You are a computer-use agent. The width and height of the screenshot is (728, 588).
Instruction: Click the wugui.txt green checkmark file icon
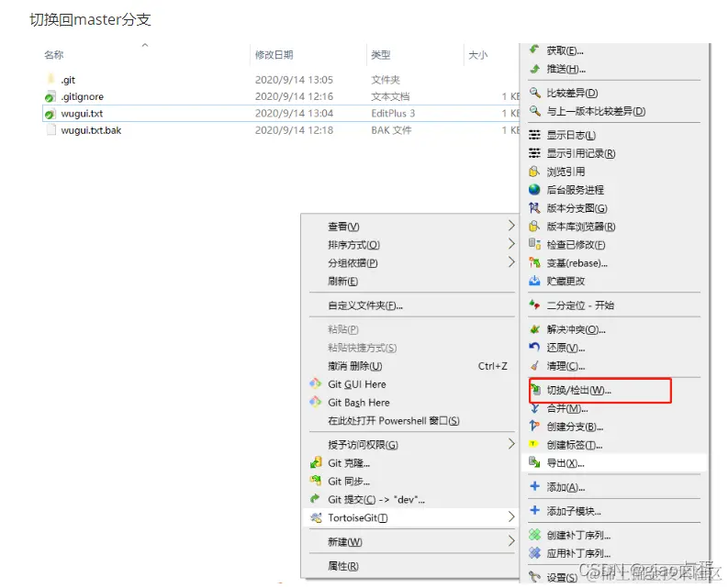coord(50,113)
